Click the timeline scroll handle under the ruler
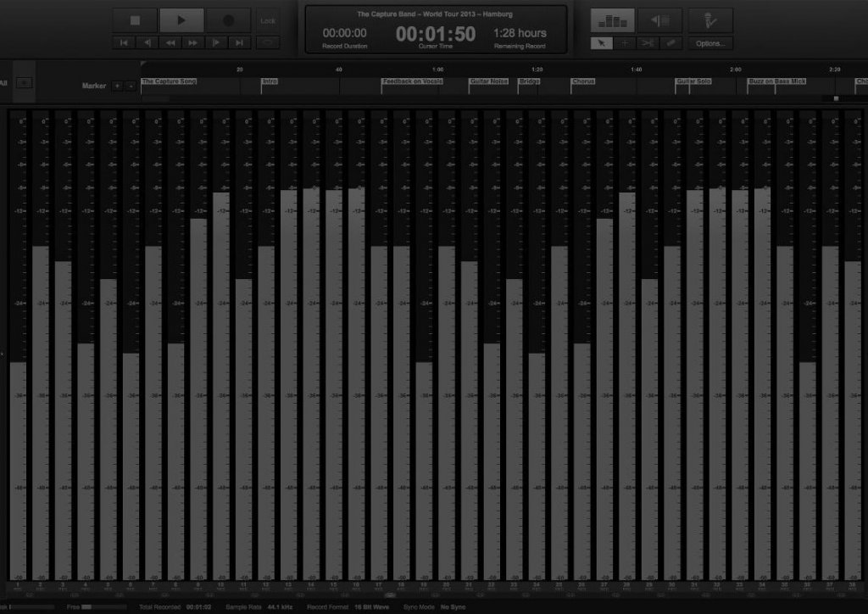This screenshot has height=614, width=868. [836, 98]
